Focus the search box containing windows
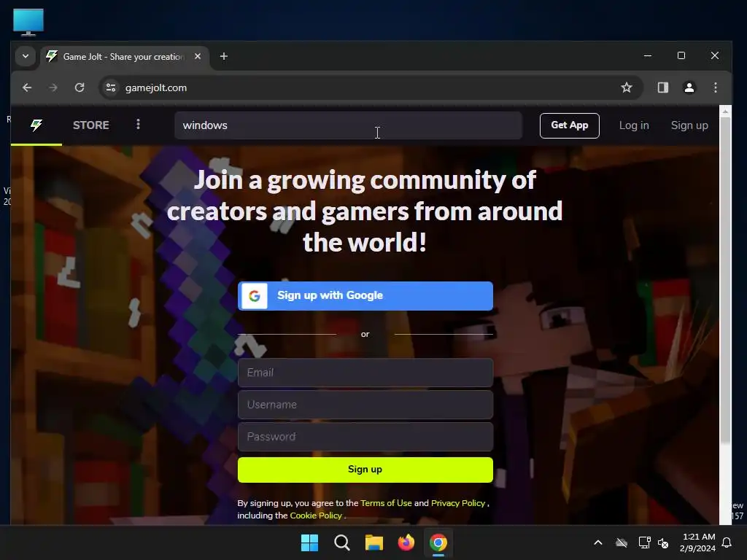The image size is (747, 560). (x=348, y=125)
